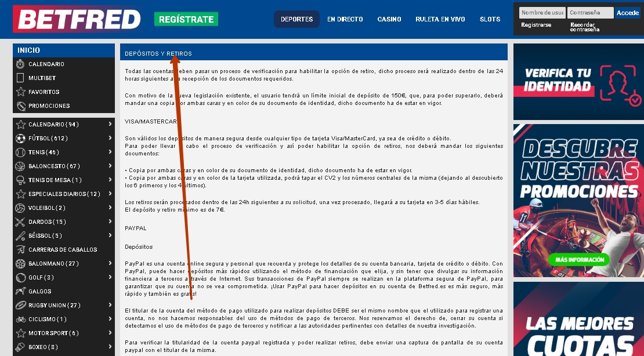Open the Deportes tab
Screen dimensions: 644x356
[x=296, y=19]
